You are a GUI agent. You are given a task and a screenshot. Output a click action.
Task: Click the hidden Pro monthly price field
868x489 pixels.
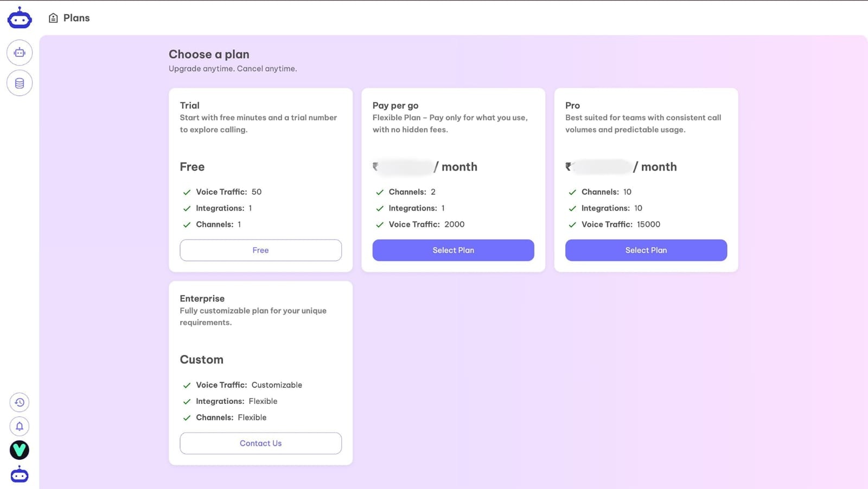[x=598, y=167]
